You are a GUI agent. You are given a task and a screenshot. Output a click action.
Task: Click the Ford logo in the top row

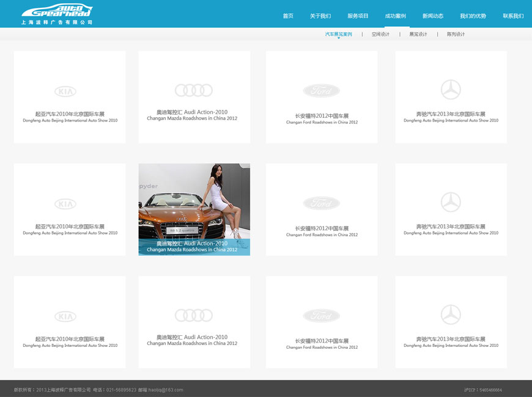coord(321,91)
